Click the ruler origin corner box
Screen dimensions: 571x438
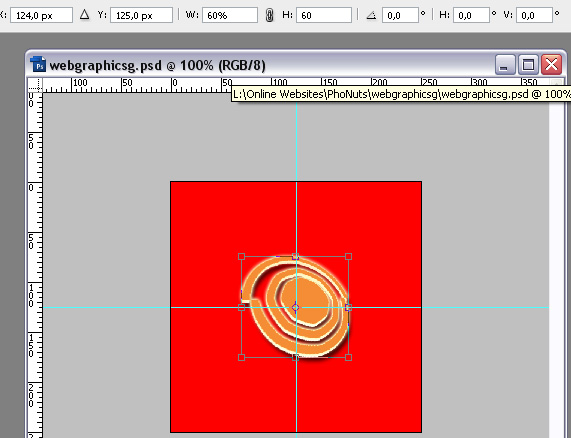click(35, 84)
